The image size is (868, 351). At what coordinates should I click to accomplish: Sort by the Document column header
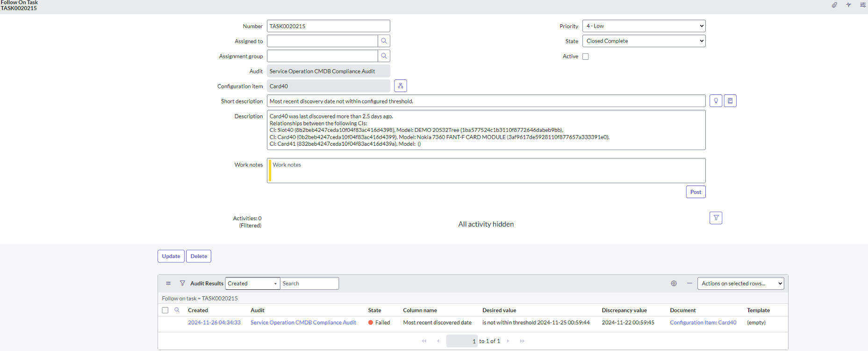pyautogui.click(x=682, y=310)
